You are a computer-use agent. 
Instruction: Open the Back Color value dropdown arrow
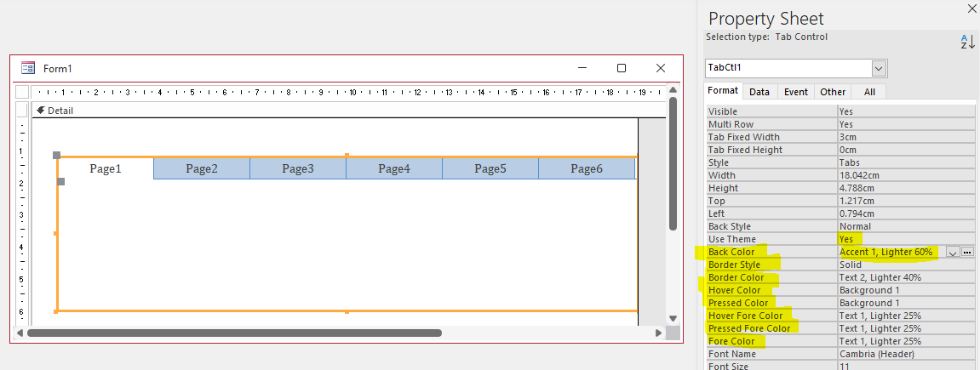tap(953, 252)
